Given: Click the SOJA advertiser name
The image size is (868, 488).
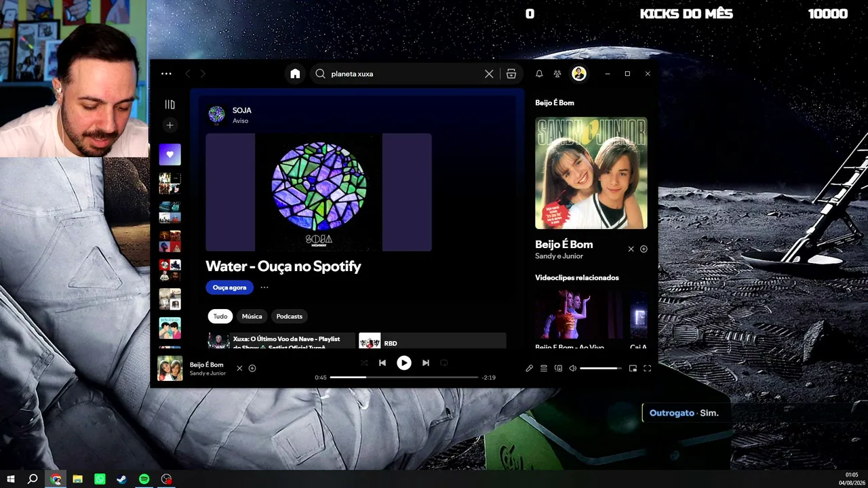Looking at the screenshot, I should [x=242, y=110].
